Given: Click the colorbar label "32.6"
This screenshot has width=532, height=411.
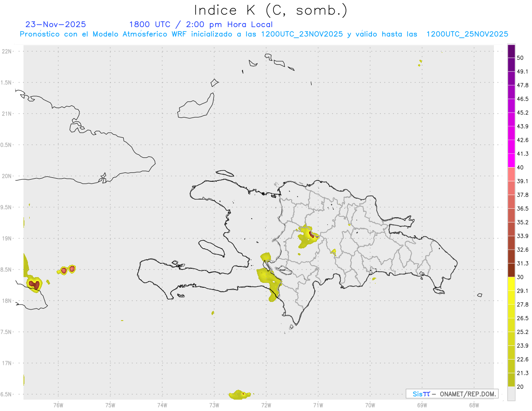Looking at the screenshot, I should coord(523,250).
